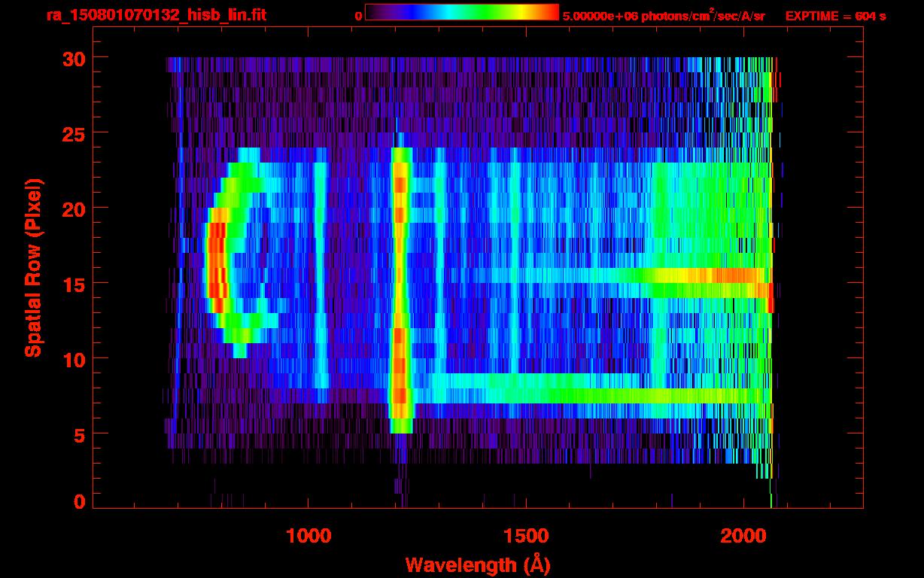Click the filename ra_150801070132_hisb_lin.fit
The height and width of the screenshot is (578, 924).
coord(156,15)
